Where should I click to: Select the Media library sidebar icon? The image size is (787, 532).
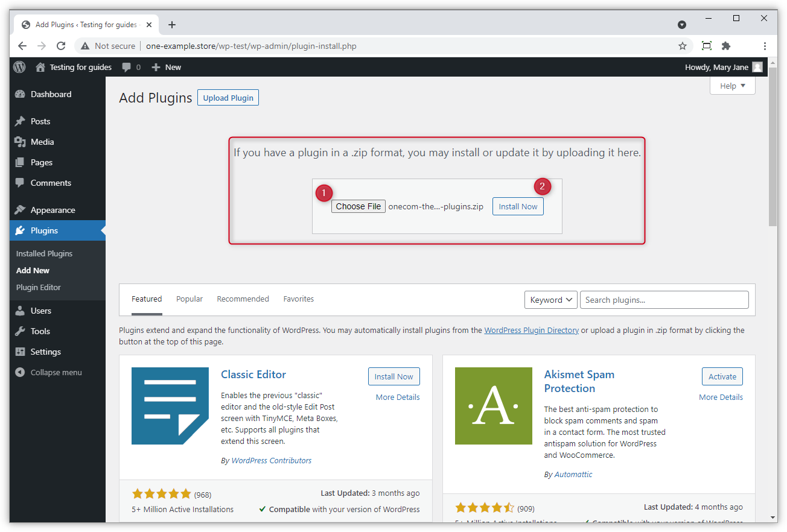(21, 142)
